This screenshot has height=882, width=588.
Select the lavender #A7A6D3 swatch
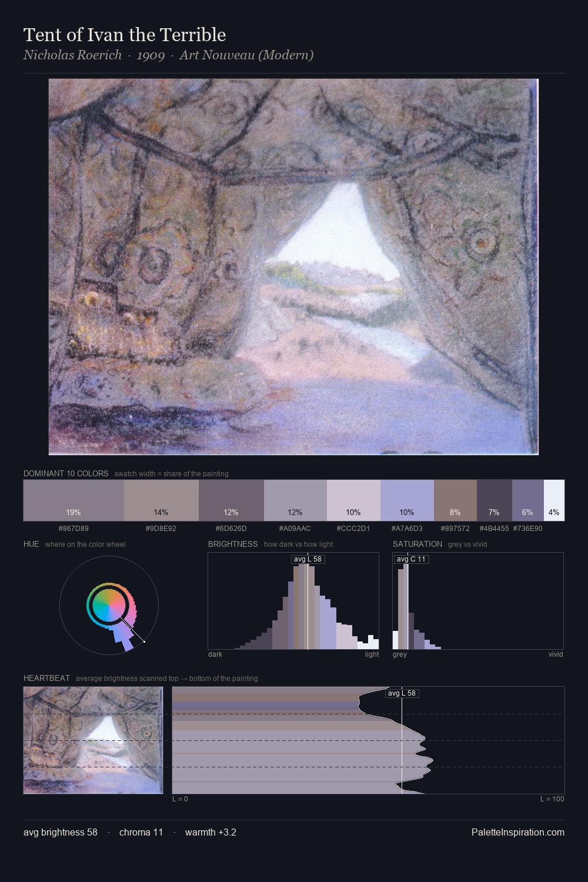click(x=407, y=500)
